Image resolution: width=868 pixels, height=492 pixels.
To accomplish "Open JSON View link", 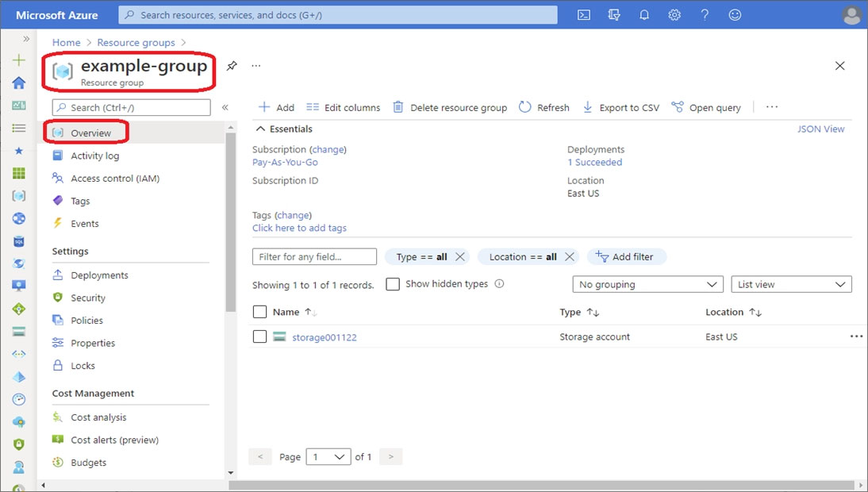I will 820,129.
